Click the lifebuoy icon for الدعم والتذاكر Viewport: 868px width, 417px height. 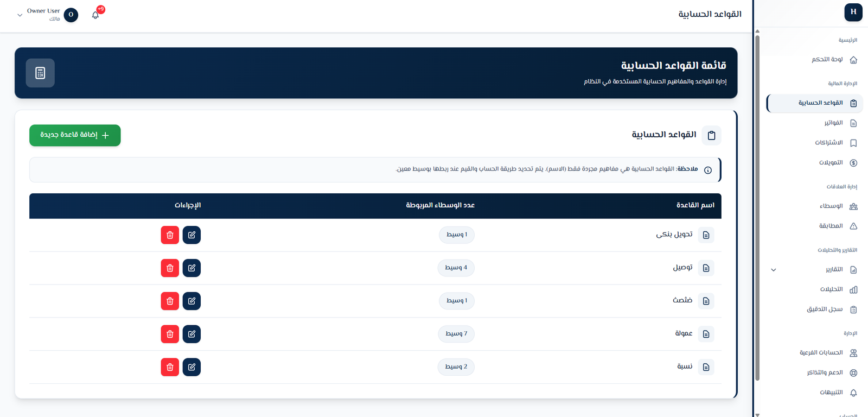[853, 373]
